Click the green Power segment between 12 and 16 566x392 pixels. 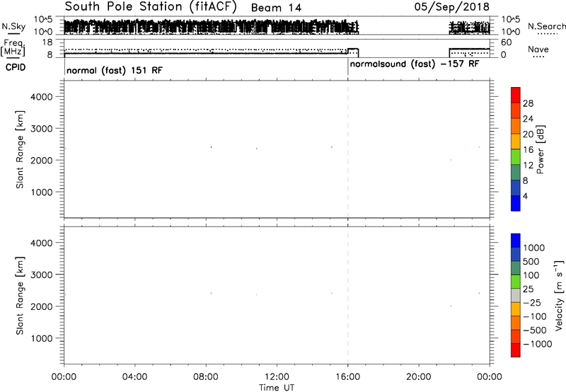[516, 157]
